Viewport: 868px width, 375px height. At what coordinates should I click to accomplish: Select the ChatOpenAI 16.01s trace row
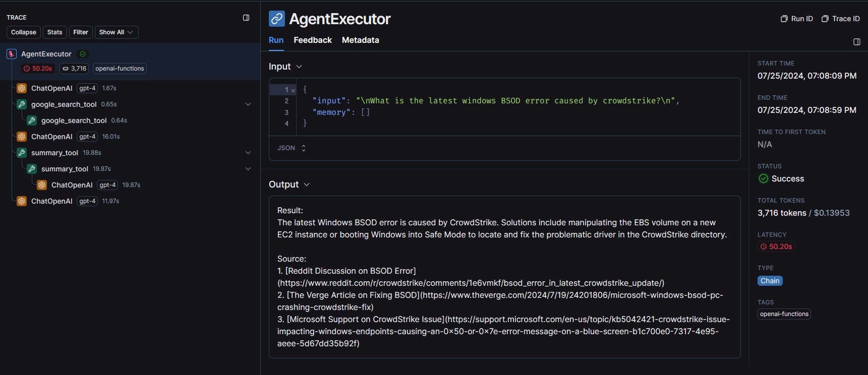click(130, 137)
